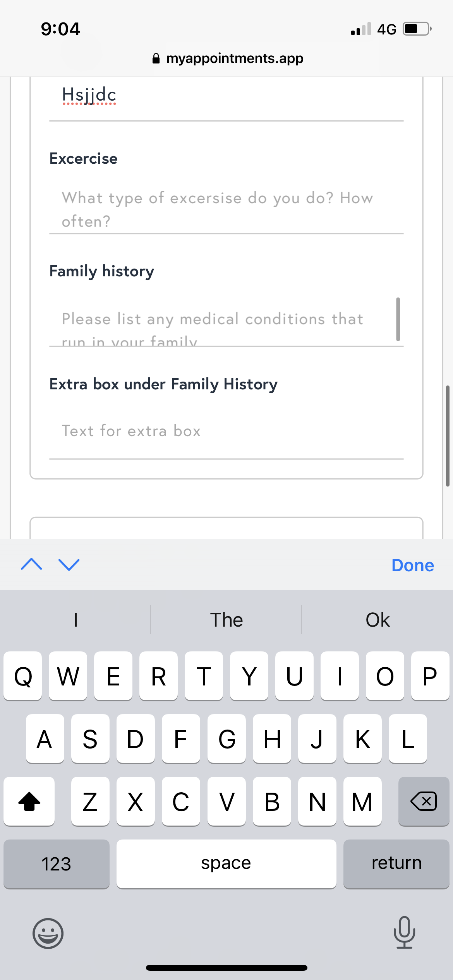453x980 pixels.
Task: Tap the microphone dictation icon
Action: coord(404,932)
